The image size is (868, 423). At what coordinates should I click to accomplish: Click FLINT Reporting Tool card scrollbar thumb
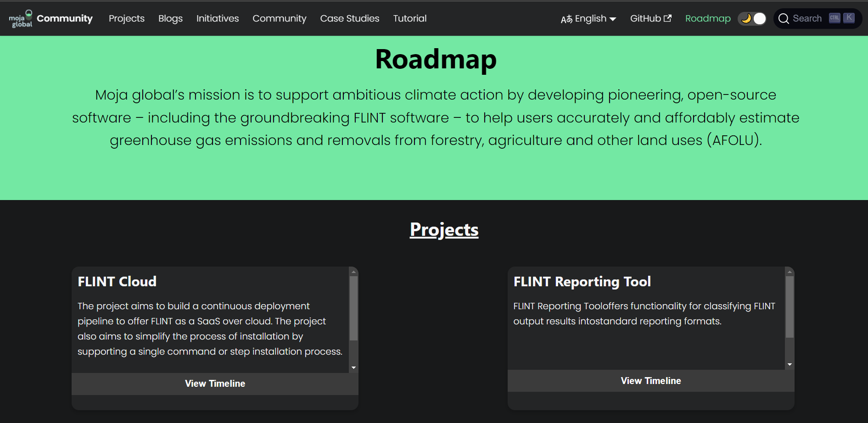790,307
